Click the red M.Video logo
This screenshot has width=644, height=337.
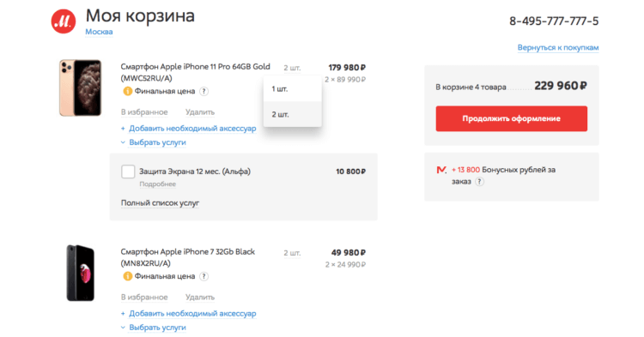coord(64,21)
